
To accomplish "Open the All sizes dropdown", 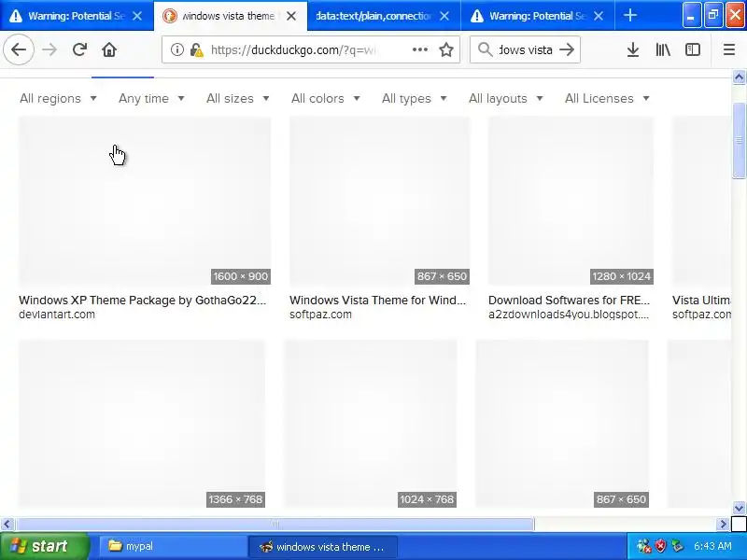I will click(238, 98).
